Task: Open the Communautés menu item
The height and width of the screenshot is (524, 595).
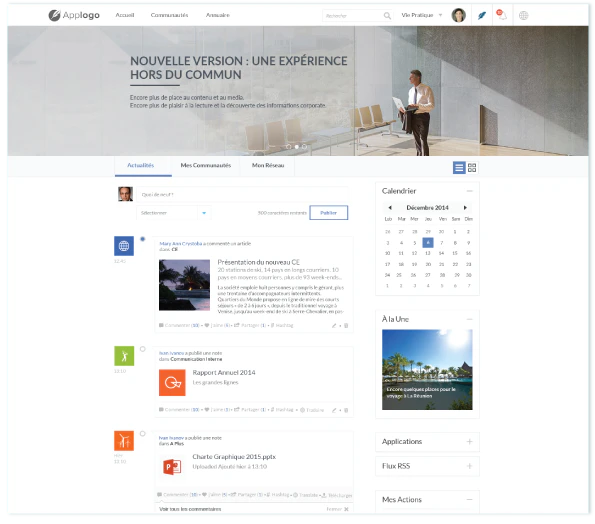Action: 169,15
